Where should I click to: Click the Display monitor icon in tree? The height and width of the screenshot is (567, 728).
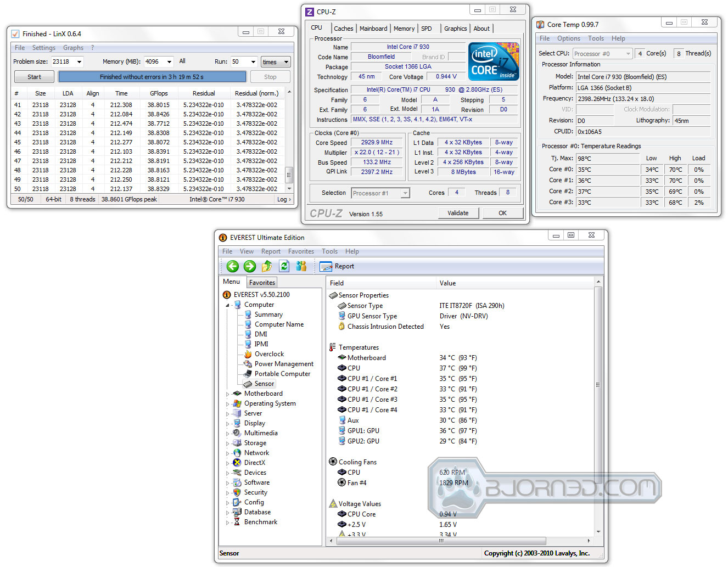click(237, 423)
